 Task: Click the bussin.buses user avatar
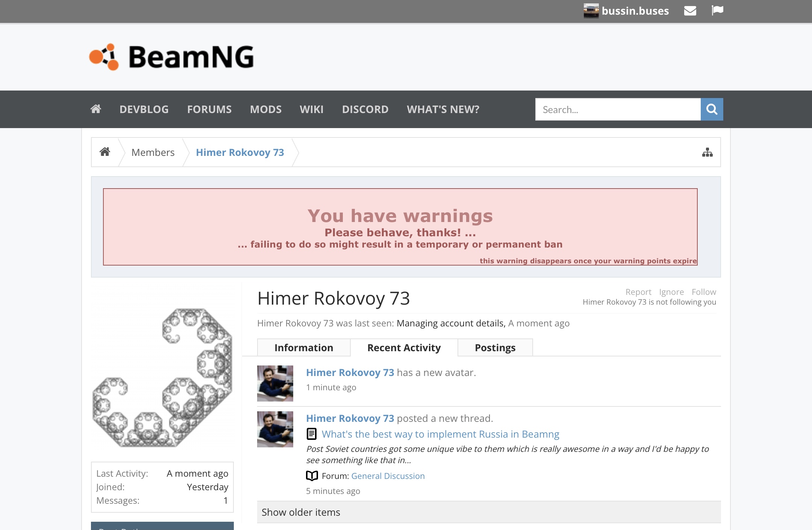point(591,11)
